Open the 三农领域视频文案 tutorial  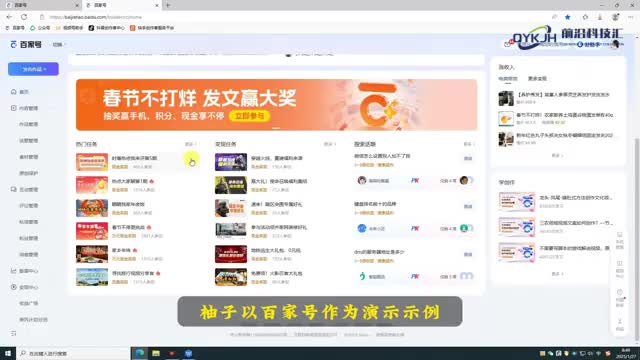[x=576, y=223]
